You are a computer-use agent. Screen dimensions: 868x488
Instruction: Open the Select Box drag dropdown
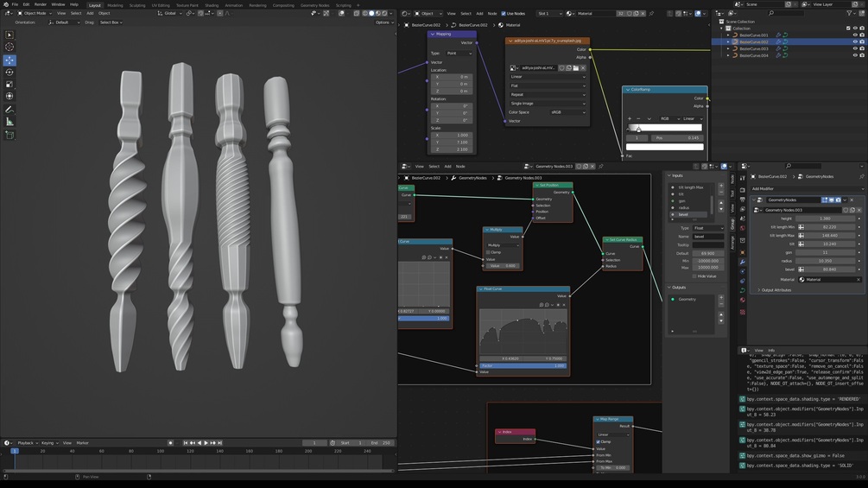111,22
